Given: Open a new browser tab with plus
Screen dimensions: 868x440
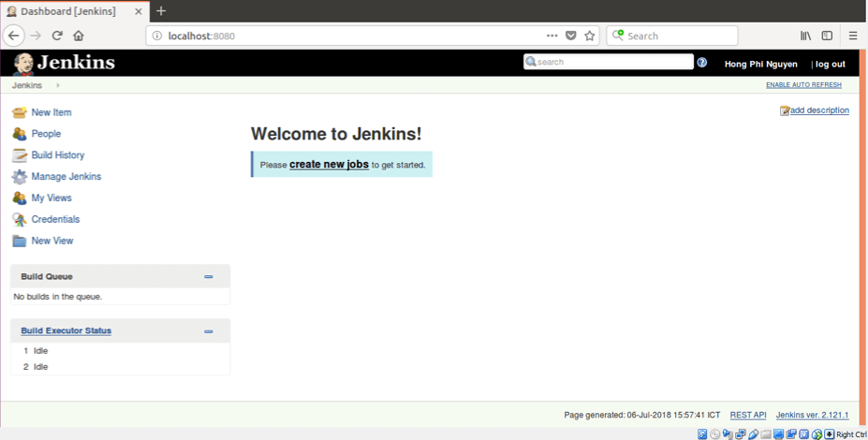Looking at the screenshot, I should (161, 11).
